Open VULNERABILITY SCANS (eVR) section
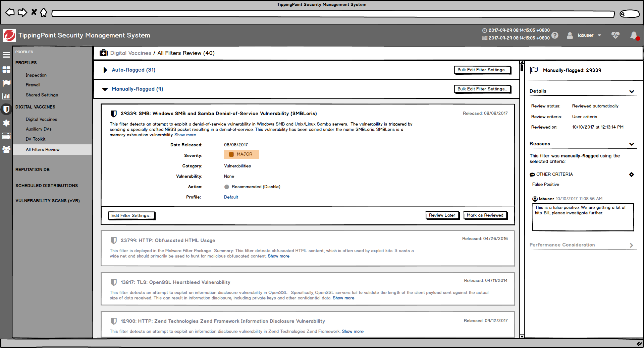The height and width of the screenshot is (348, 644). (48, 201)
